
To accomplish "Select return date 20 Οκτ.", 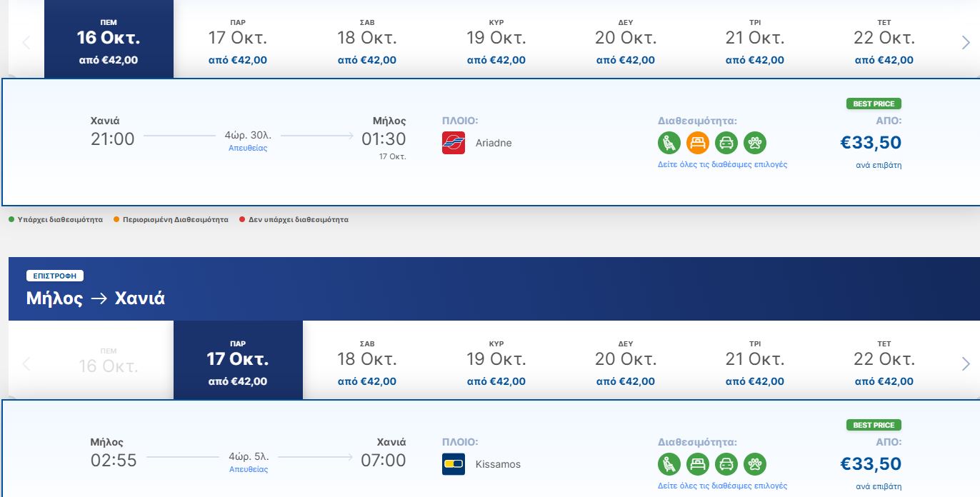I will 625,364.
